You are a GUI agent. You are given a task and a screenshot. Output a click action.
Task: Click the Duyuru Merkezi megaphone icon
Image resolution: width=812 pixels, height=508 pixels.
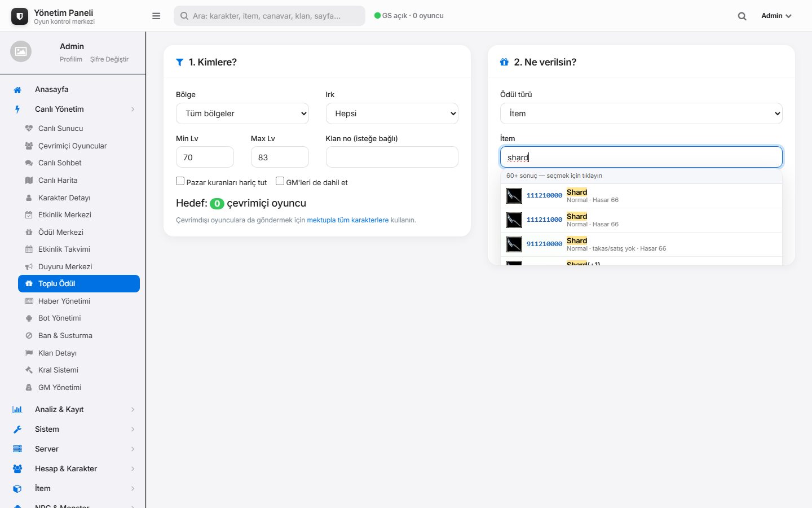29,266
